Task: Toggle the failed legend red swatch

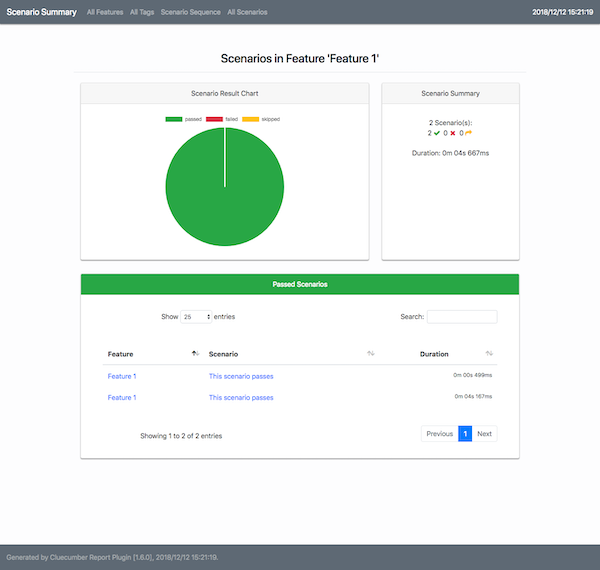Action: click(214, 119)
